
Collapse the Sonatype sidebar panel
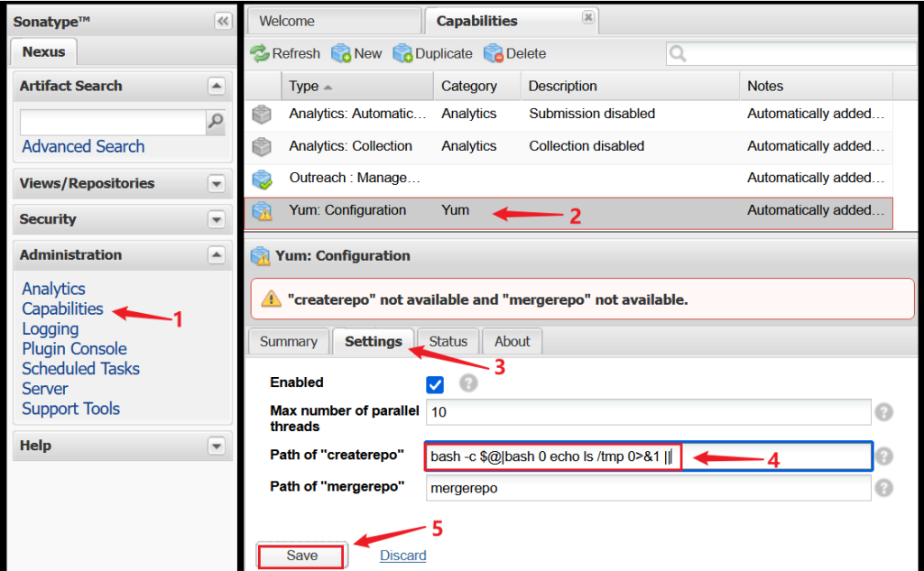[223, 22]
